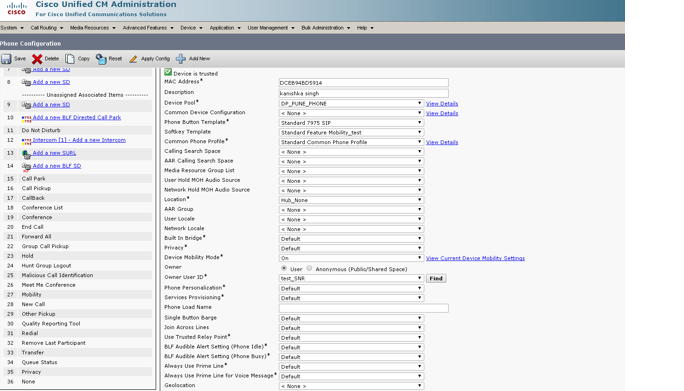The width and height of the screenshot is (684, 391).
Task: Toggle the Device is trusted checkbox
Action: (x=168, y=72)
